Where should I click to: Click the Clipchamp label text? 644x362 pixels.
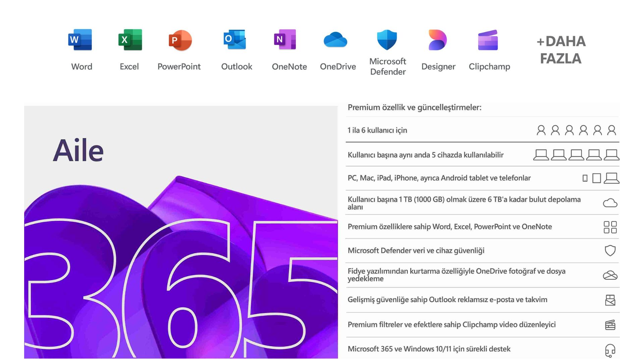[x=489, y=67]
